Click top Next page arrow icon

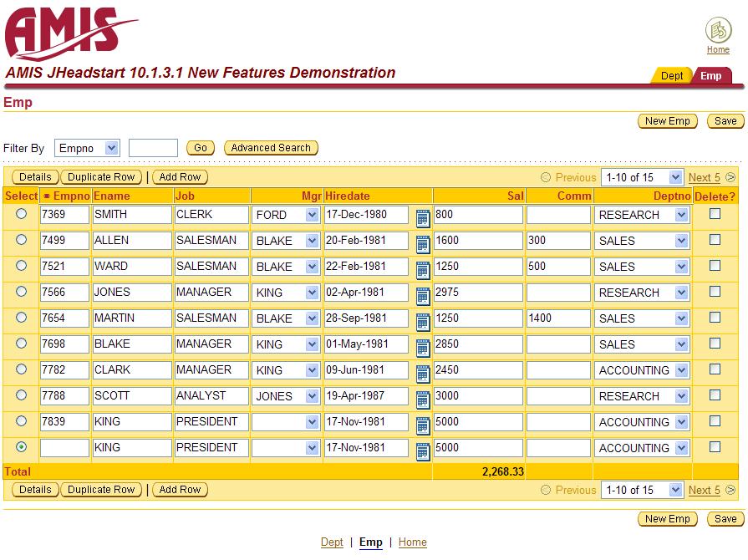pyautogui.click(x=730, y=177)
